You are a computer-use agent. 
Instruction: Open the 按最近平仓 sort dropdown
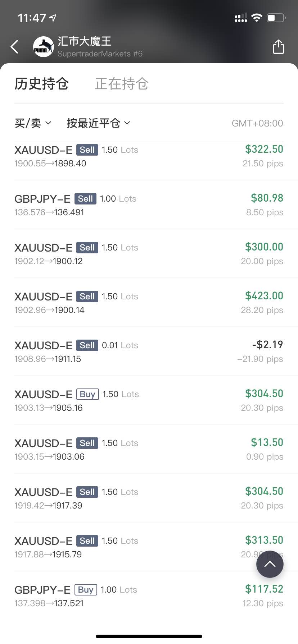(x=98, y=123)
